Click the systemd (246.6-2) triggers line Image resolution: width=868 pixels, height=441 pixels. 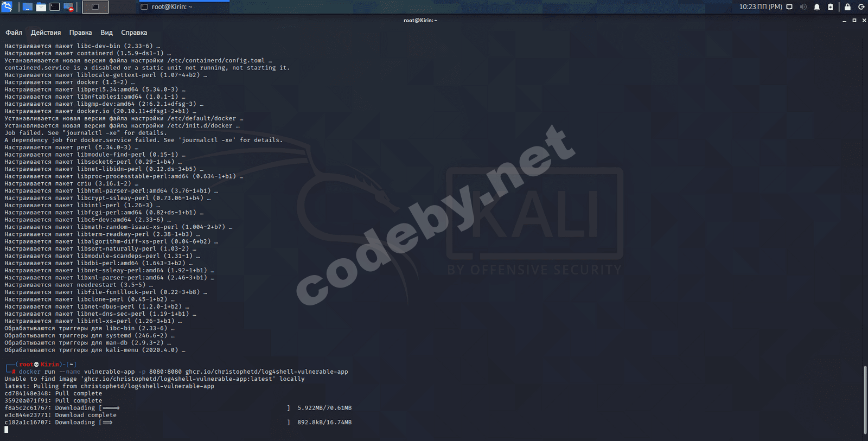tap(90, 336)
